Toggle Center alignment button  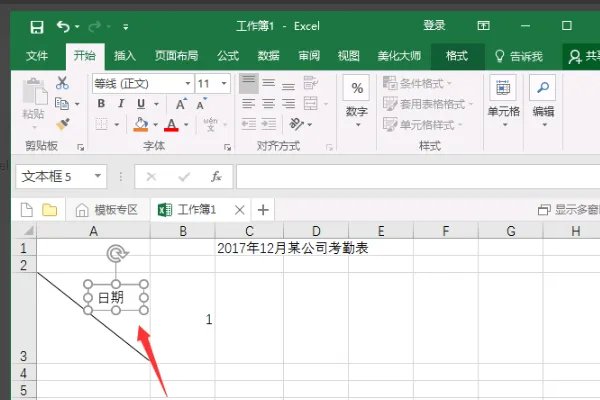(x=269, y=104)
